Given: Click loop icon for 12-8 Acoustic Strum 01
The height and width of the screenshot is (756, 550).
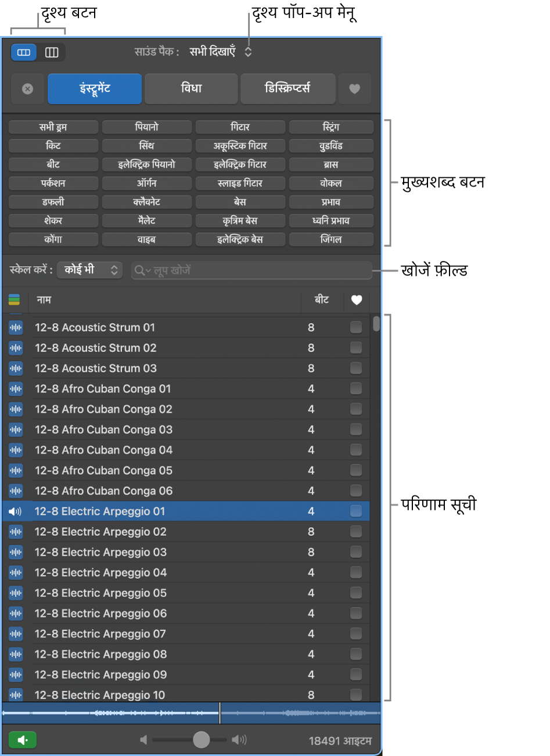Looking at the screenshot, I should click(16, 328).
